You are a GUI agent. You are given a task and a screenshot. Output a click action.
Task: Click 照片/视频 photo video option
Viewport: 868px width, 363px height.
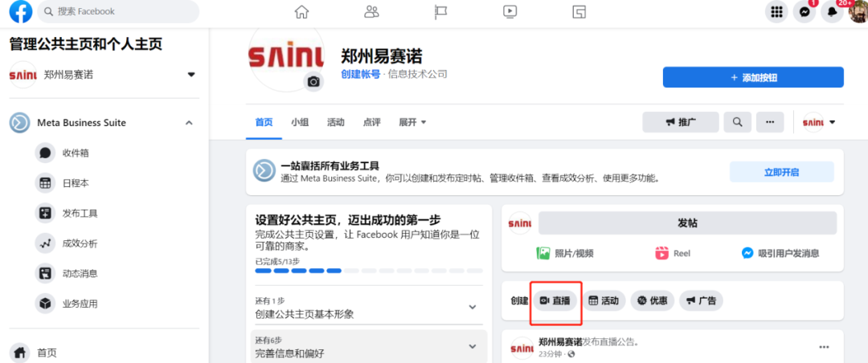(x=565, y=254)
